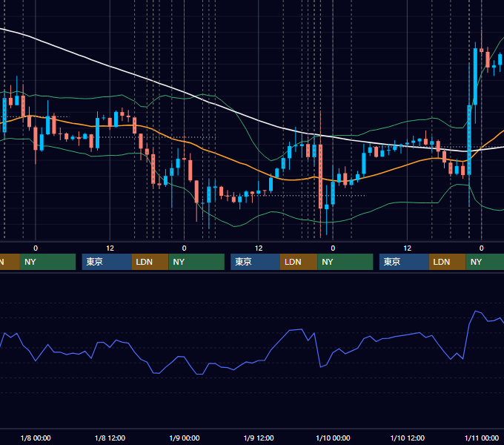Screen dimensions: 504x445
Task: Select the LDN session block on 1/9
Action: tap(299, 262)
